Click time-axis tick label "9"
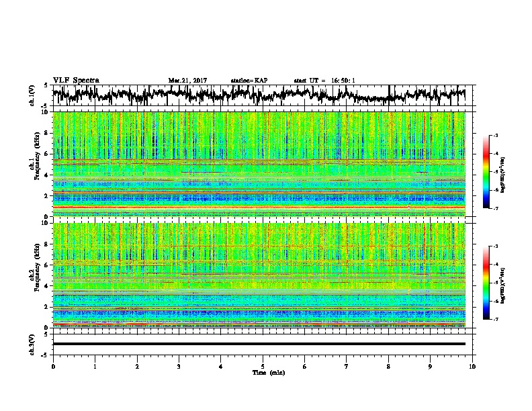532x411 pixels. click(430, 367)
